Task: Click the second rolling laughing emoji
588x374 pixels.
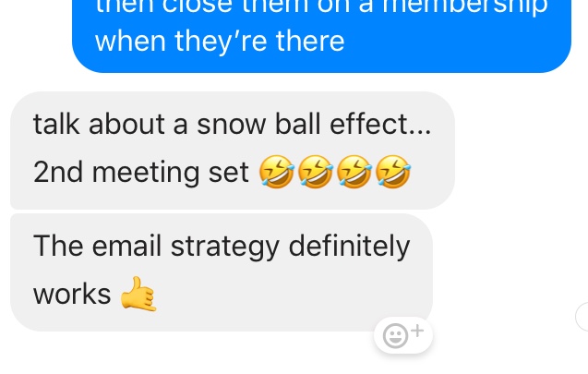Action: 316,172
